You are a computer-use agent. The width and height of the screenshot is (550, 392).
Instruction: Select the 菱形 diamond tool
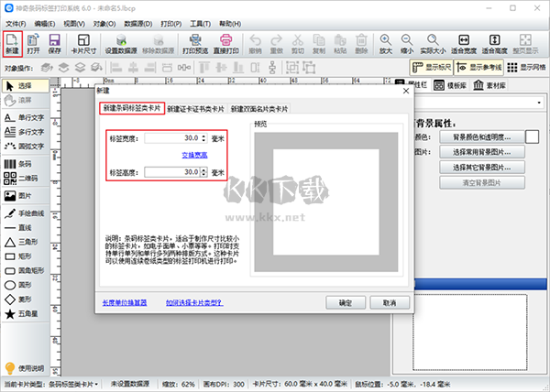pos(18,299)
